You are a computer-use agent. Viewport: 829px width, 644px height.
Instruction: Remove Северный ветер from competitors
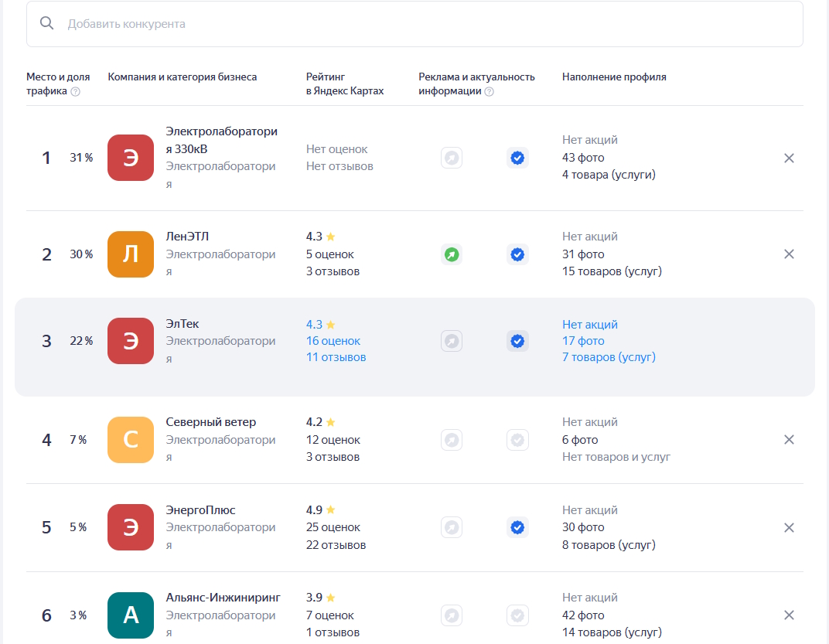[x=789, y=440]
